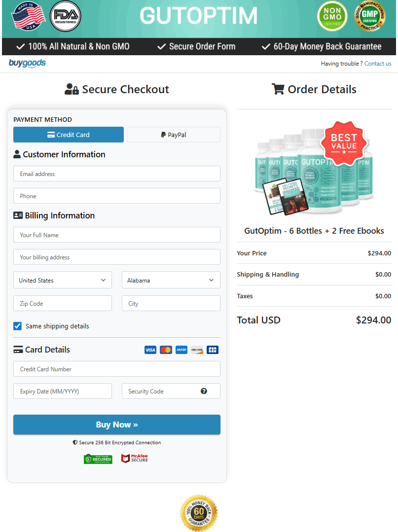Click into the Credit Card Number field
This screenshot has height=532, width=398.
[117, 369]
